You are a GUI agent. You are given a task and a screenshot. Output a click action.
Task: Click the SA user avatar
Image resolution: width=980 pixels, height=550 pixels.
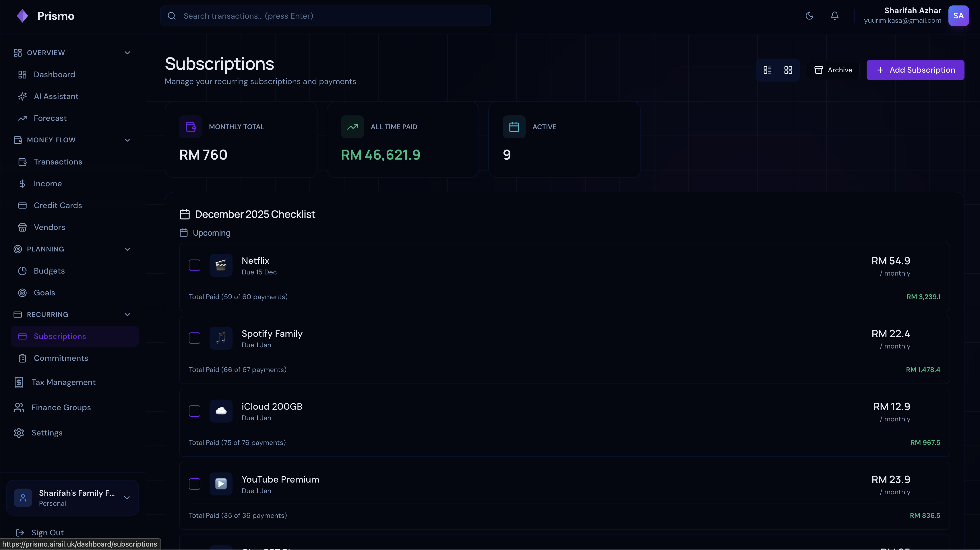958,16
